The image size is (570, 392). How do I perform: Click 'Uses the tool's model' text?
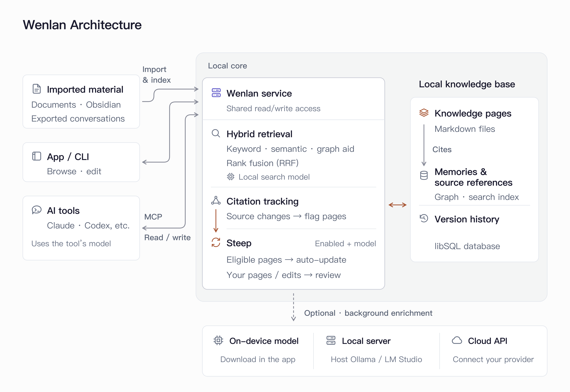coord(71,243)
